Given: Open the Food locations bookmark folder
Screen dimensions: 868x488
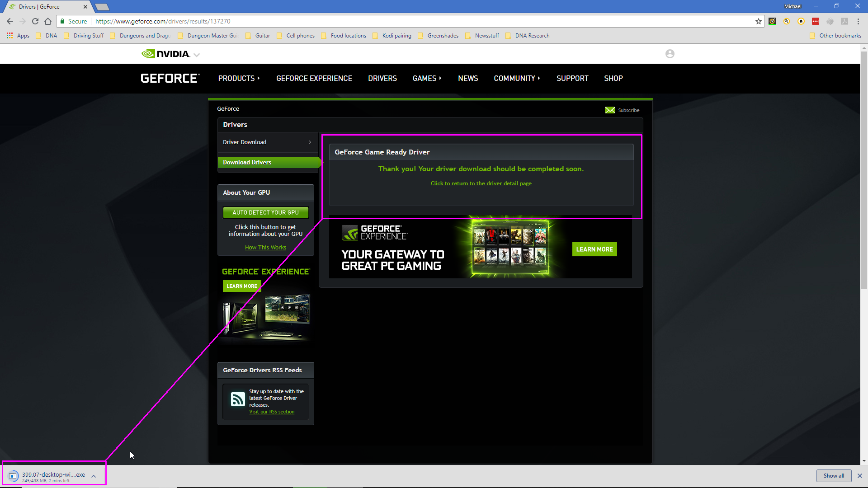Looking at the screenshot, I should click(344, 36).
